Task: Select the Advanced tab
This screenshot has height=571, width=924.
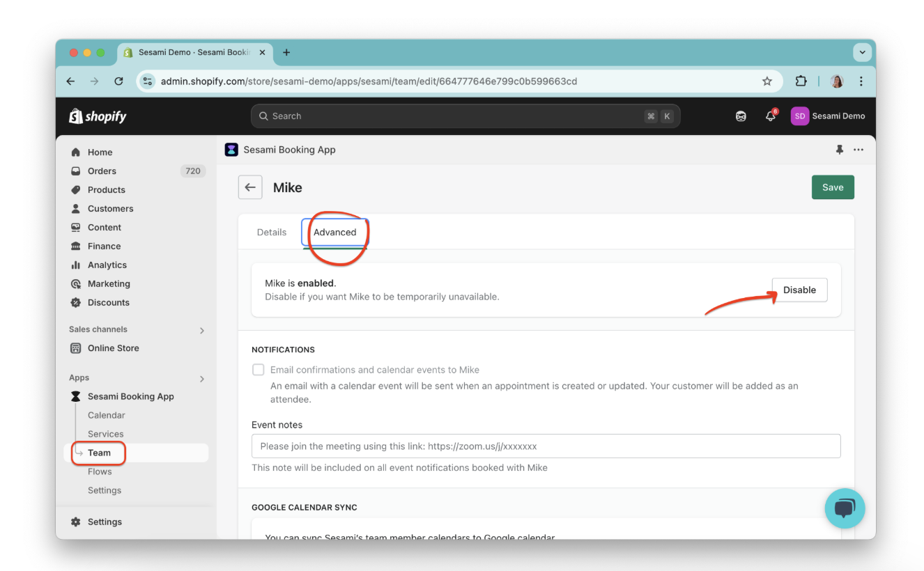Action: (x=334, y=233)
